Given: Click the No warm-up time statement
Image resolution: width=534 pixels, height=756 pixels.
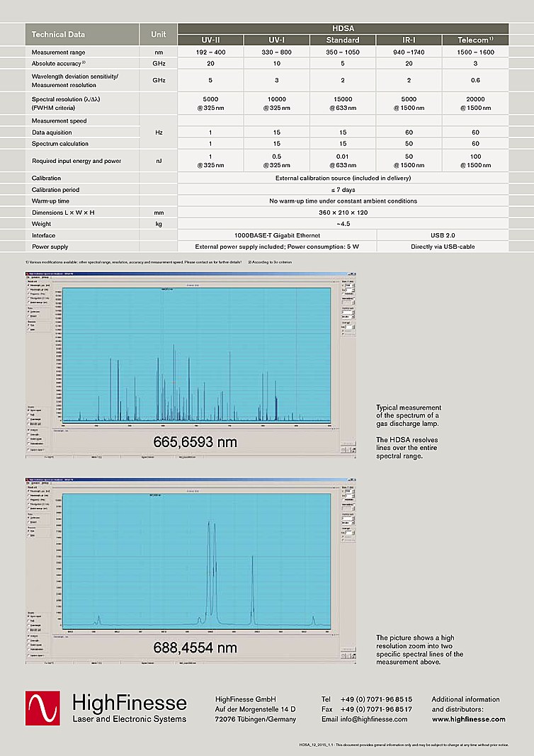Looking at the screenshot, I should pos(343,201).
